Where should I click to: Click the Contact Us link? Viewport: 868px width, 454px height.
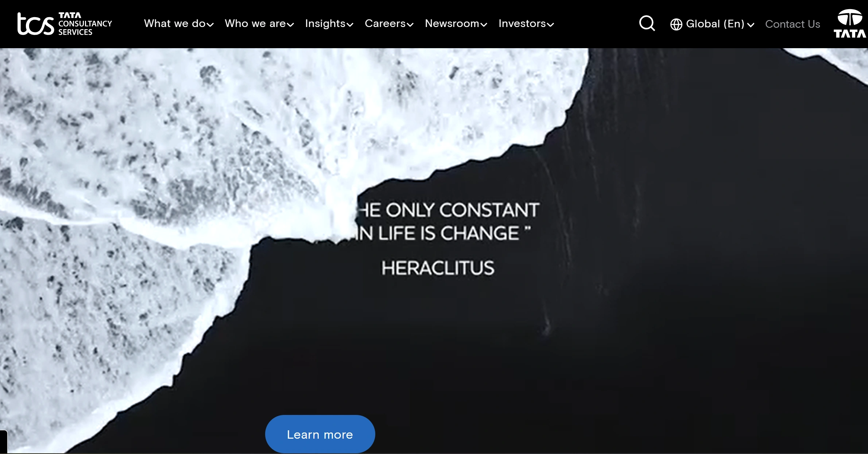pos(793,24)
